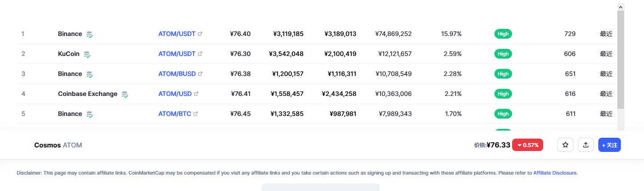The height and width of the screenshot is (191, 644).
Task: Click external link icon next to ATOM/BTC
Action: tap(196, 114)
